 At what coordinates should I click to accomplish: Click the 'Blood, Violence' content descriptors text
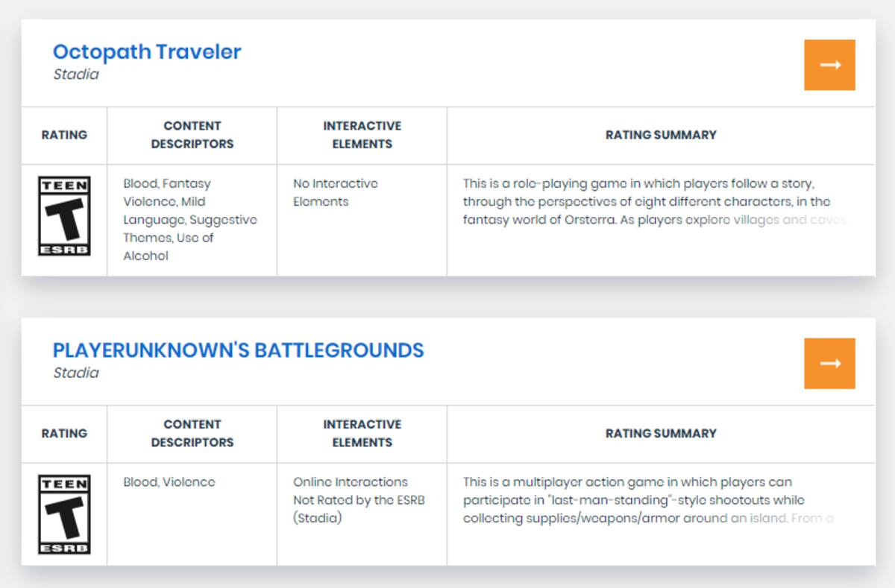(169, 481)
